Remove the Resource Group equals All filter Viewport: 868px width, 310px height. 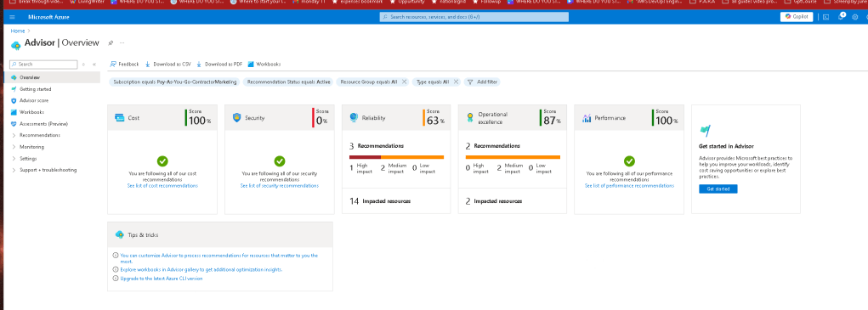pos(404,82)
